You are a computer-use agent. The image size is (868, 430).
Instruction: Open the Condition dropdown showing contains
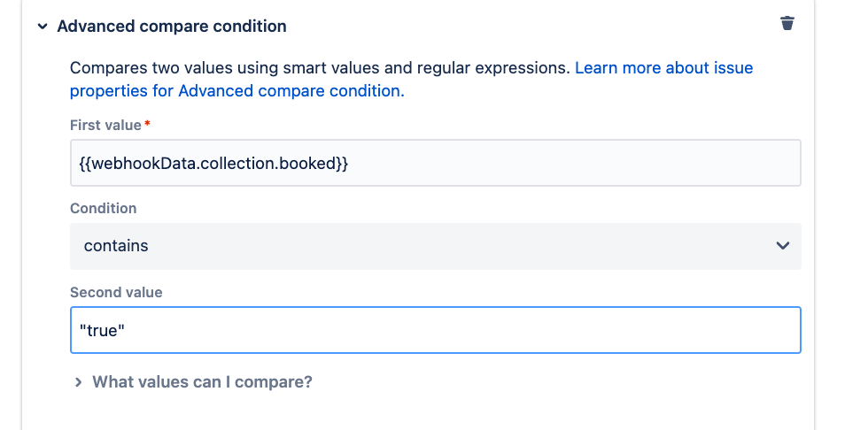(x=435, y=246)
